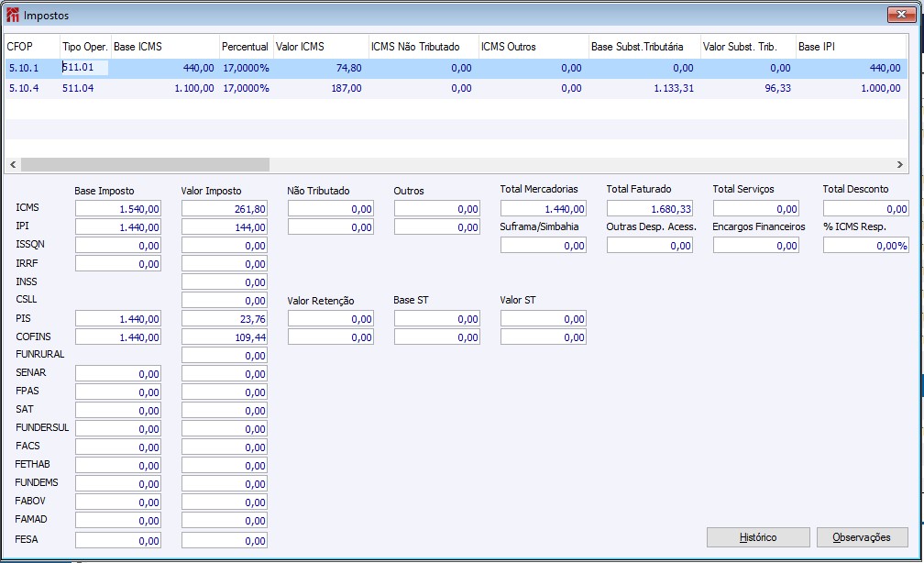Click the Base Subst.Tributária column header

tap(644, 47)
